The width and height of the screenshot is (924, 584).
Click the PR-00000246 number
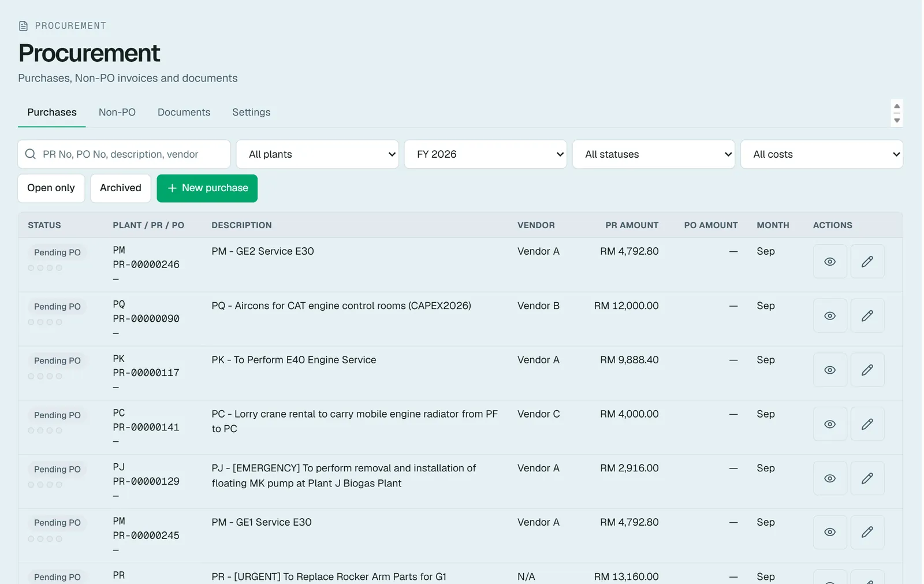[x=146, y=265]
